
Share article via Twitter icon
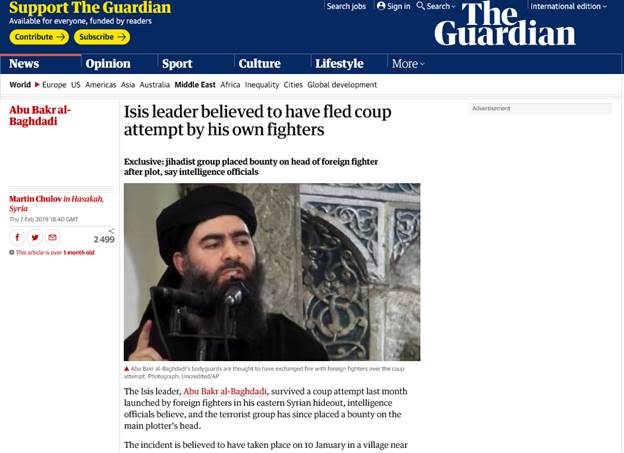(35, 238)
